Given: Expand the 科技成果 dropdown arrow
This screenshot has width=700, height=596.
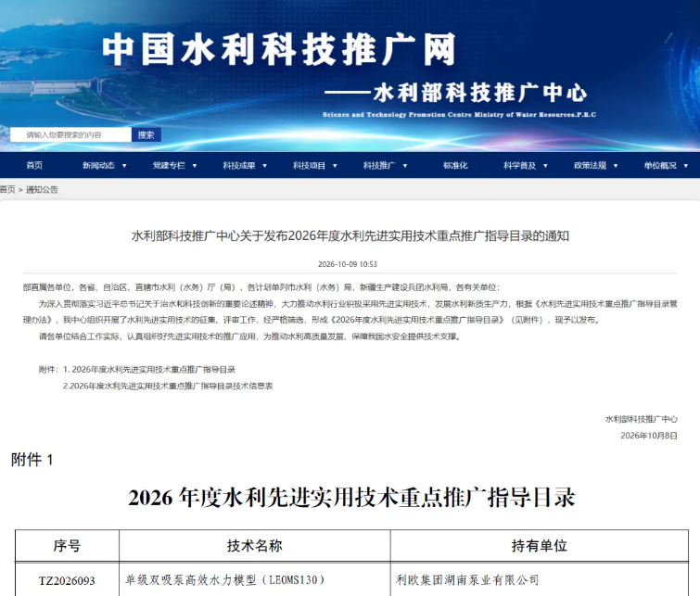Looking at the screenshot, I should point(265,166).
